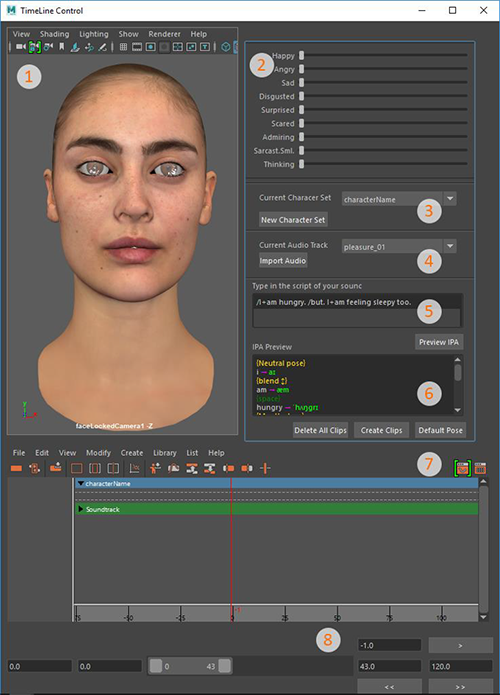The height and width of the screenshot is (695, 500).
Task: Open the Library menu
Action: click(x=165, y=453)
